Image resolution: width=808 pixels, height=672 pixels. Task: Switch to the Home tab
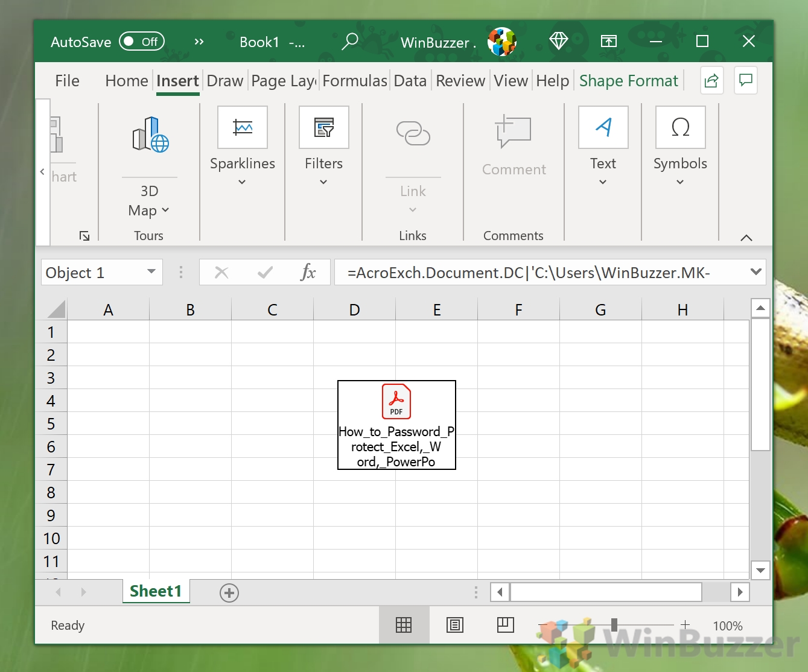point(126,81)
